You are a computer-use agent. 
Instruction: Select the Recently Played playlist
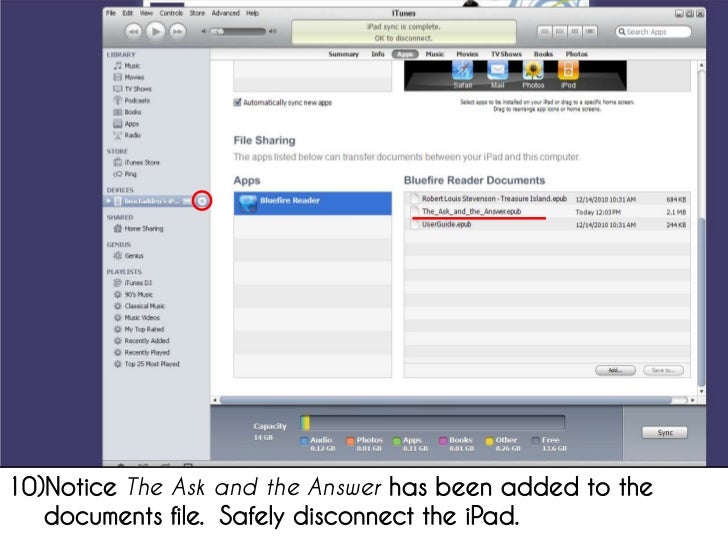coord(142,352)
